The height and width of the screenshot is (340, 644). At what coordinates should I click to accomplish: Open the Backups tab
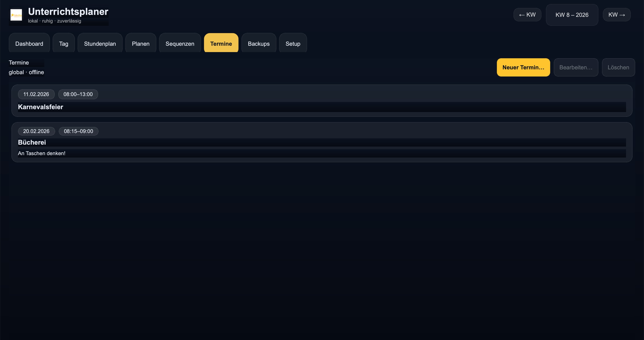[258, 44]
